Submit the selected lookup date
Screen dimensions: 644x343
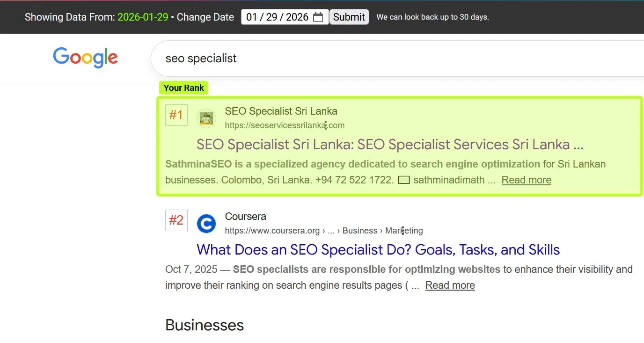349,16
